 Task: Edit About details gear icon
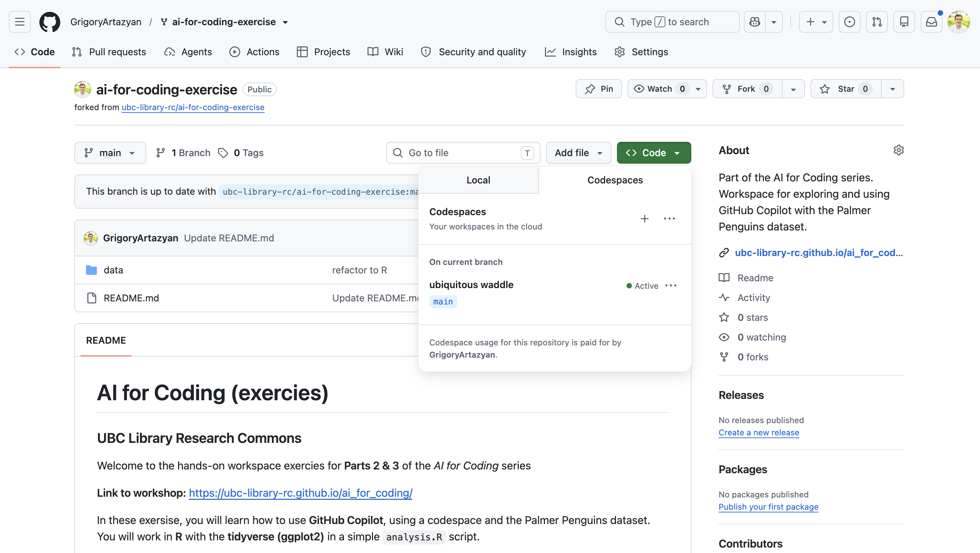click(x=898, y=150)
